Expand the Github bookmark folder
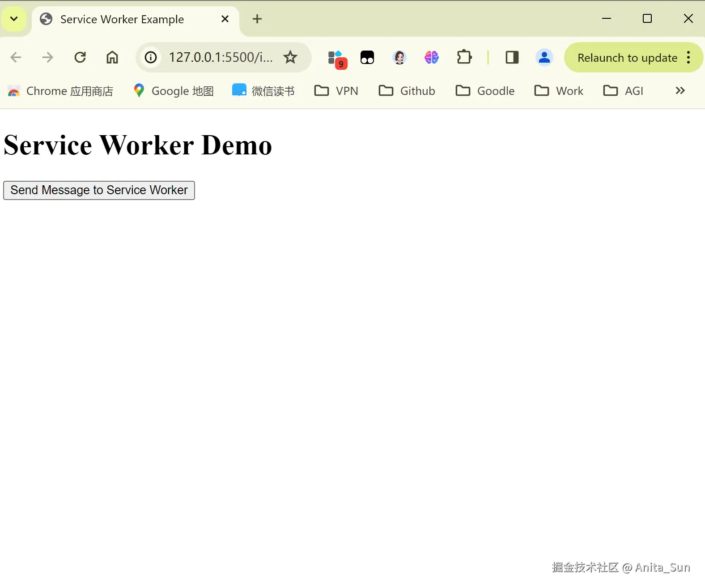This screenshot has width=705, height=588. click(407, 91)
